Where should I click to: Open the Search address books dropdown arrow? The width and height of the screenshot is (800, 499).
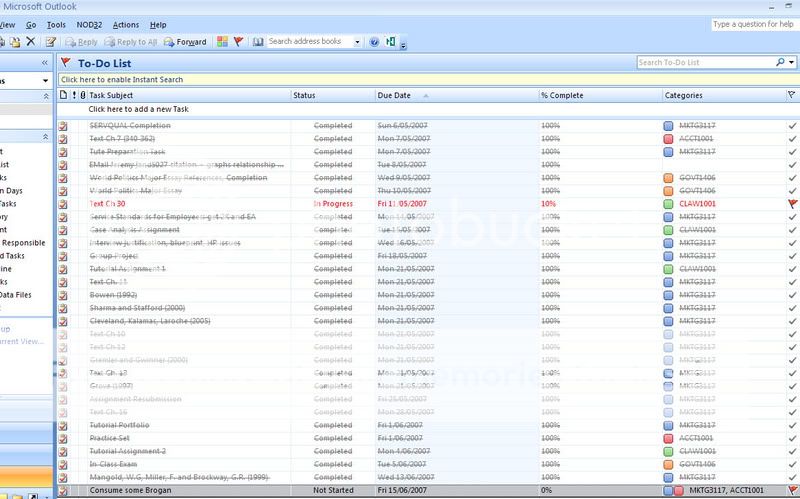pos(357,42)
